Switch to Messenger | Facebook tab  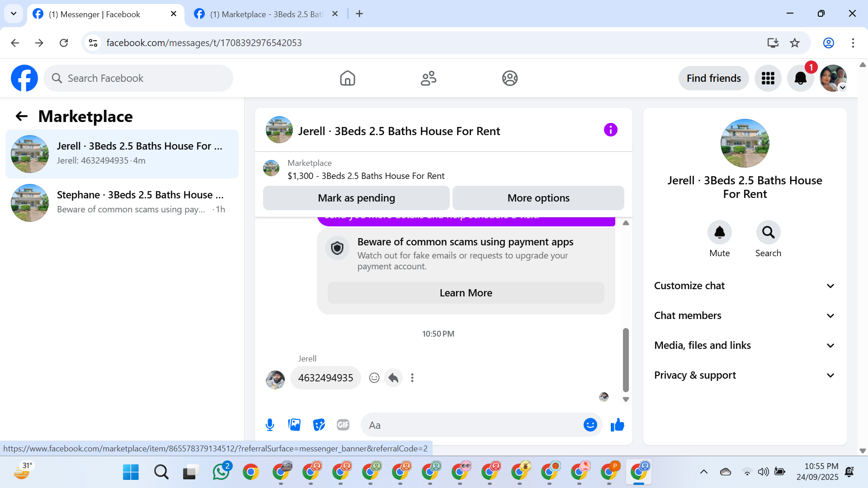click(106, 14)
